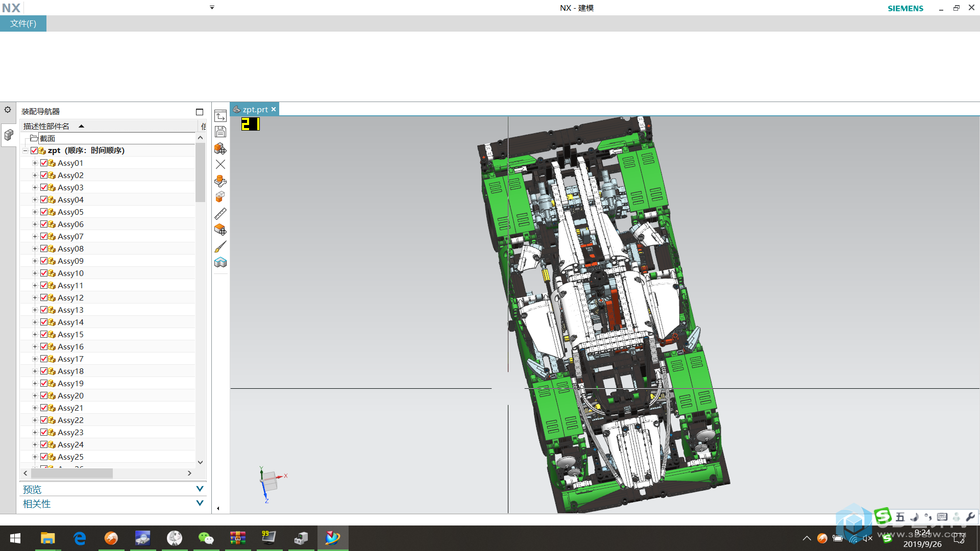Click the navigator horizontal scrollbar right arrow
The width and height of the screenshot is (980, 551).
(x=189, y=473)
